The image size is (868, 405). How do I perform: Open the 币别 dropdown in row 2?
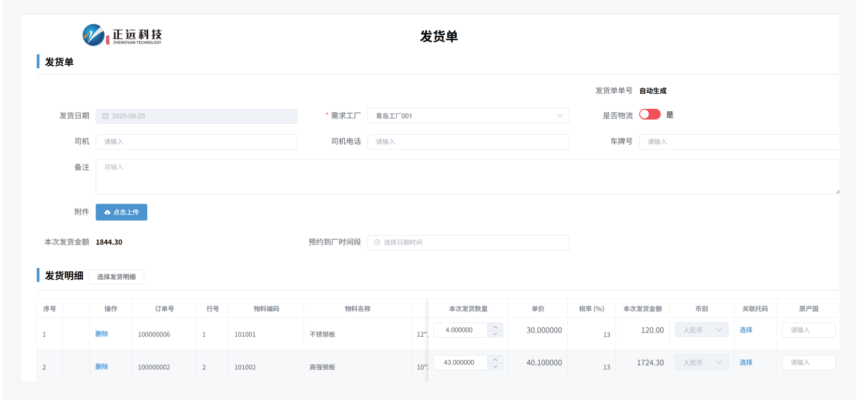coord(701,363)
